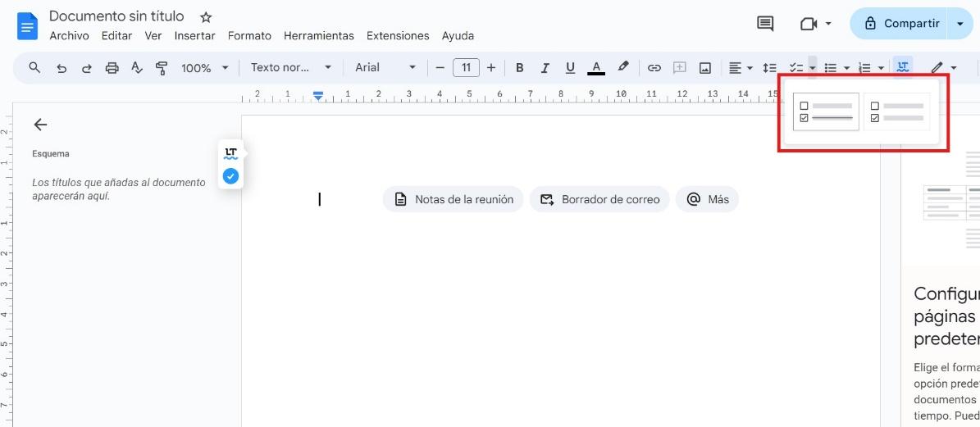The width and height of the screenshot is (980, 427).
Task: Open bulleted list options arrow
Action: click(x=847, y=68)
